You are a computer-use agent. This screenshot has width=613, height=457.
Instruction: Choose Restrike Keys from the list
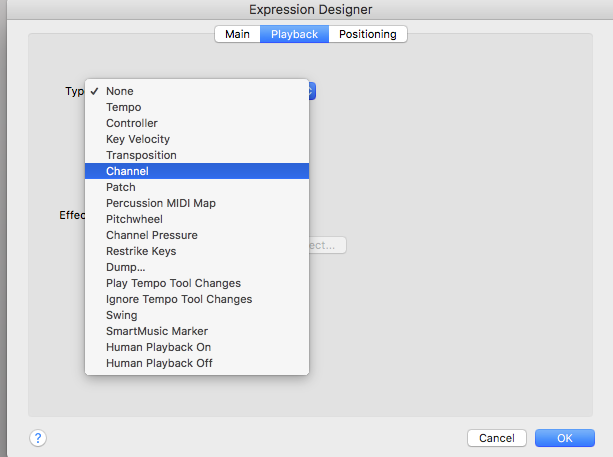141,251
